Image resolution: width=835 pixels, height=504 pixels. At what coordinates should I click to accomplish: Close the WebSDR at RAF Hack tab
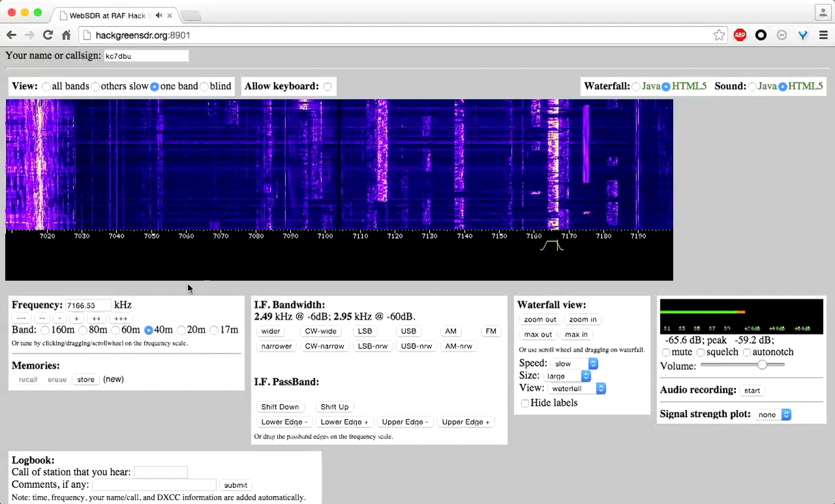(169, 15)
